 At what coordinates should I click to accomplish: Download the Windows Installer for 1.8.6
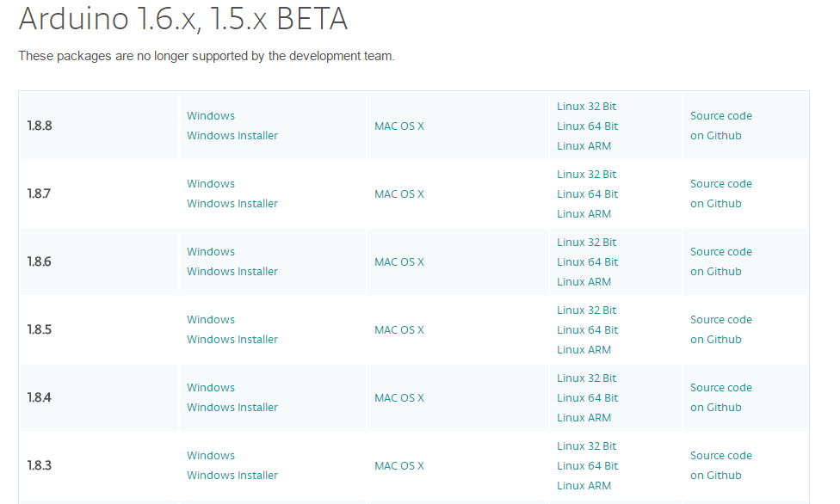tap(232, 272)
